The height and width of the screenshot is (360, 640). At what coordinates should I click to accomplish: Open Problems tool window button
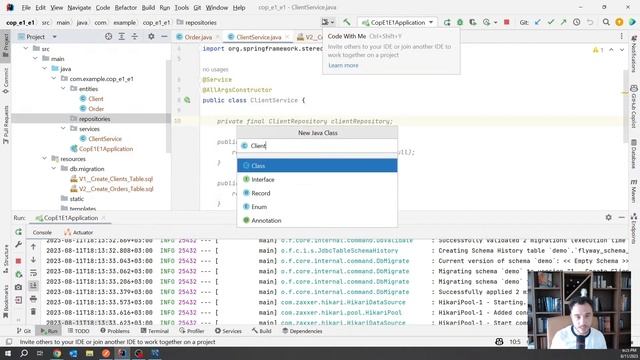(115, 331)
